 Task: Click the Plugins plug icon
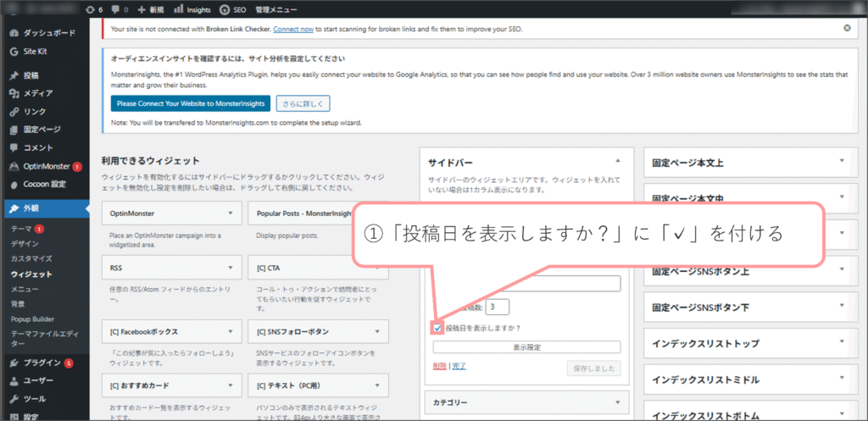pyautogui.click(x=14, y=363)
